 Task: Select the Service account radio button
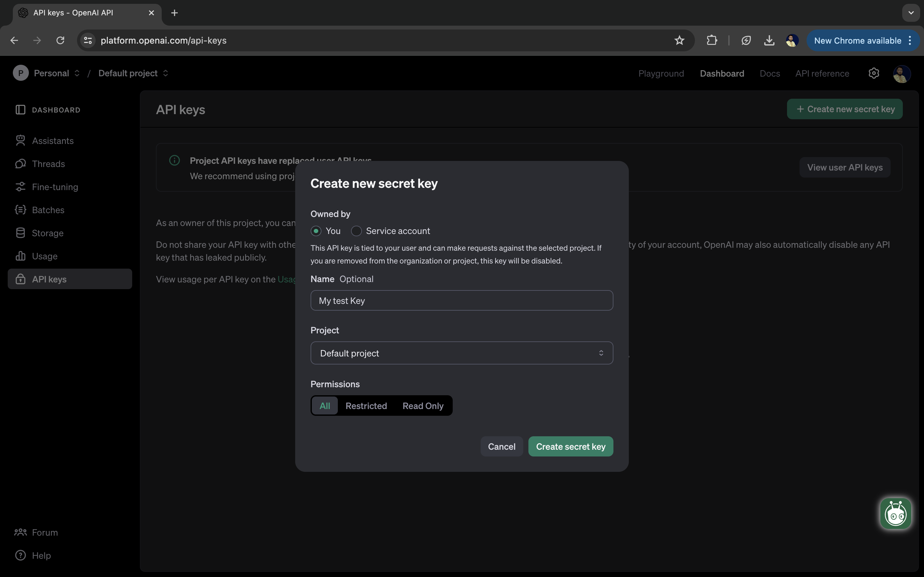(x=356, y=231)
